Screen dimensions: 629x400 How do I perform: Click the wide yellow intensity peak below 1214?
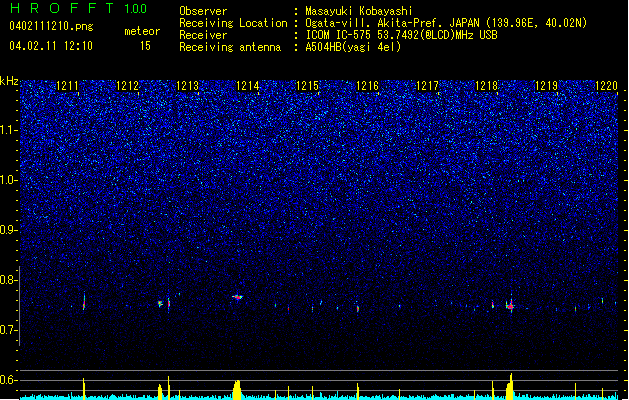237,390
